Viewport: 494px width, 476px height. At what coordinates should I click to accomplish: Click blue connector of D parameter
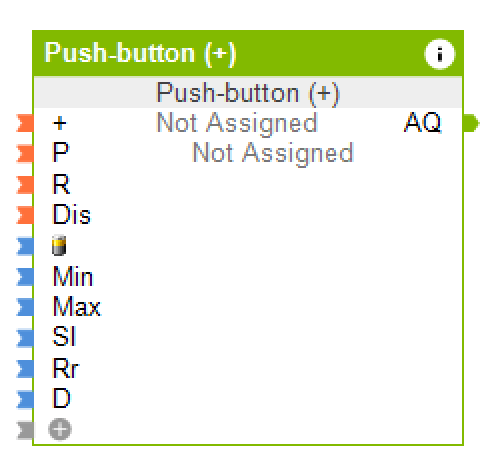[25, 399]
